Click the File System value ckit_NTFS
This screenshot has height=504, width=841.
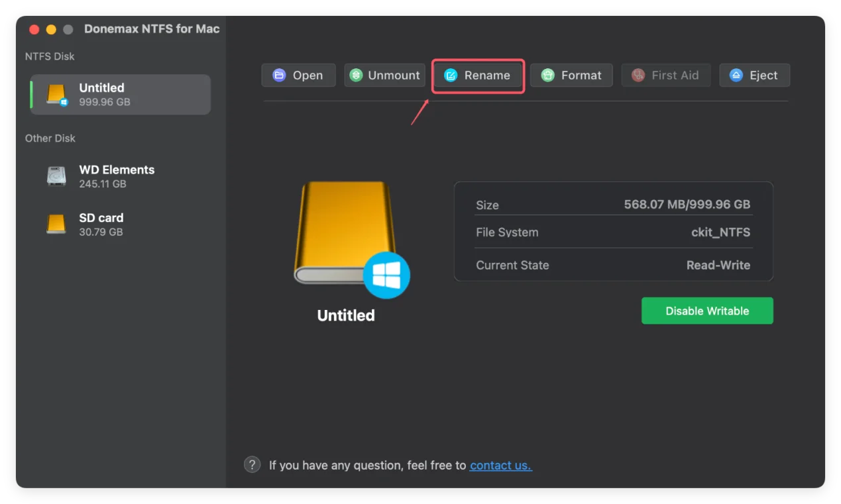point(721,232)
